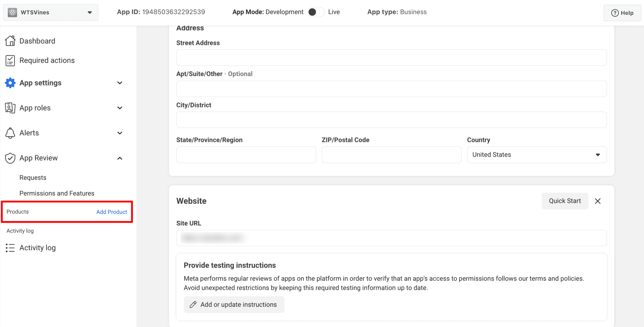
Task: Click the Alerts bell icon
Action: (10, 133)
